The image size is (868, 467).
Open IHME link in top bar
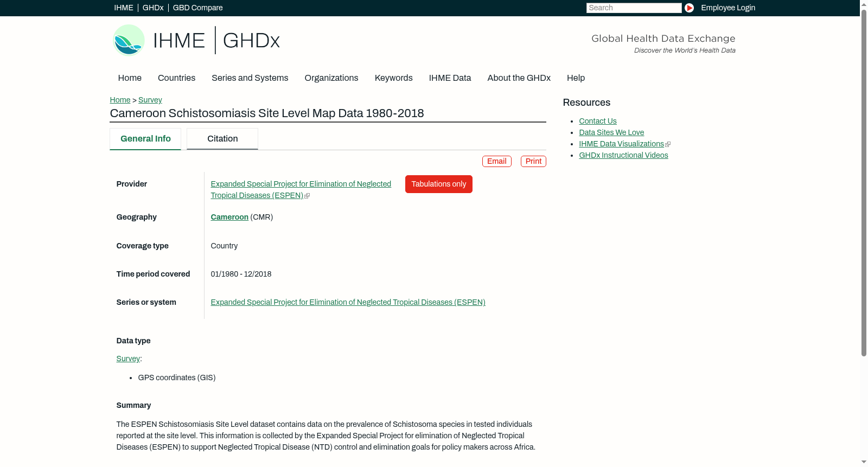pyautogui.click(x=124, y=8)
